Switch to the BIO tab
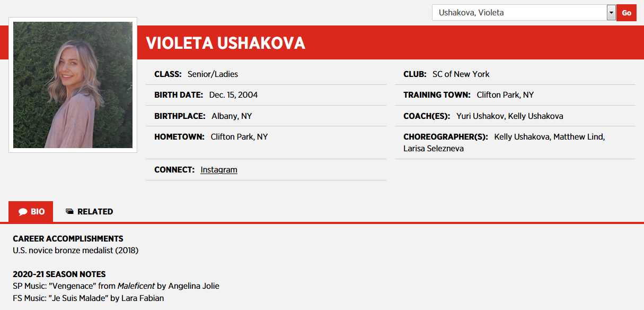Screen dimensions: 644x310 [31, 212]
